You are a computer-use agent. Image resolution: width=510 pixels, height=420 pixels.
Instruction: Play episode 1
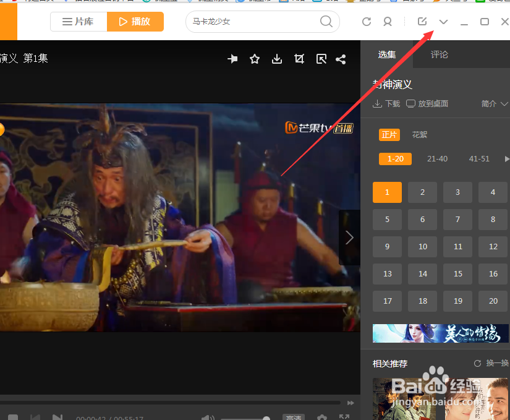click(387, 192)
